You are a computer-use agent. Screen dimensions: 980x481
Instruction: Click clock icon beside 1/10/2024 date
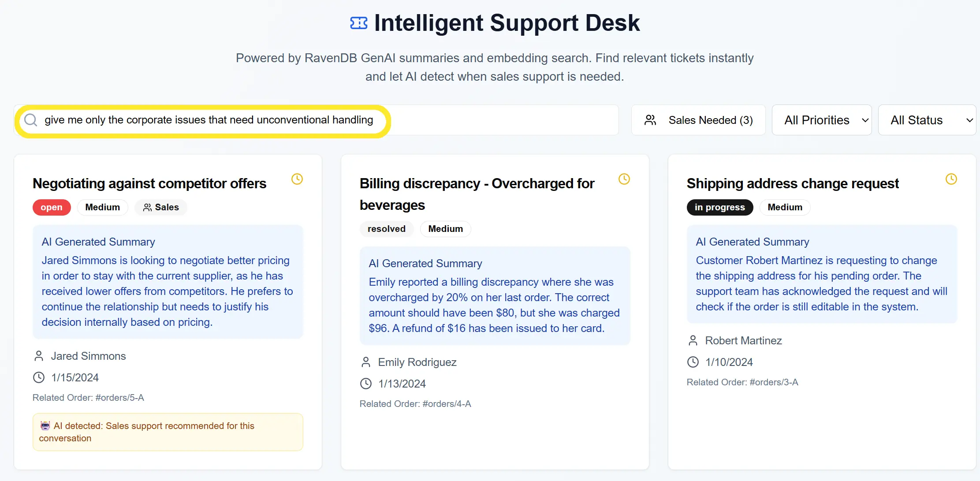tap(693, 362)
